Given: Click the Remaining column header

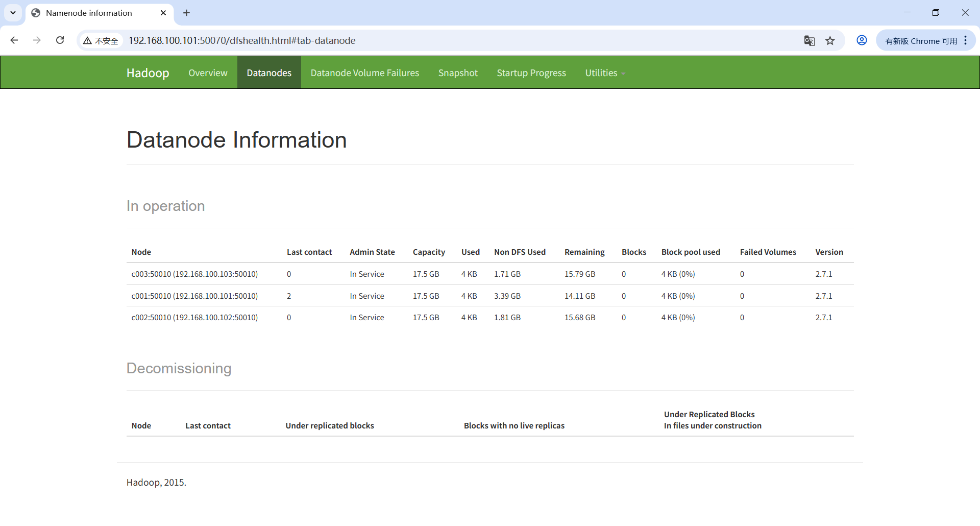Looking at the screenshot, I should (x=584, y=252).
